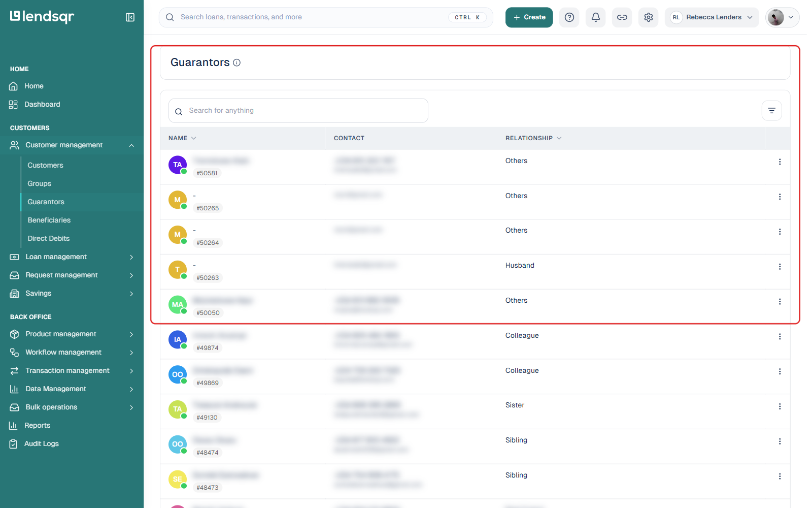Click the MA avatar of guarantor #50050
Image resolution: width=812 pixels, height=508 pixels.
[178, 305]
